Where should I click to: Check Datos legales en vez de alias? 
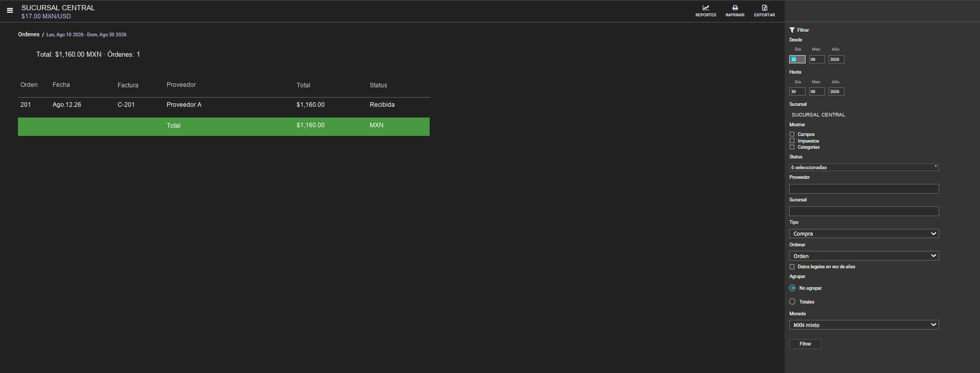792,267
